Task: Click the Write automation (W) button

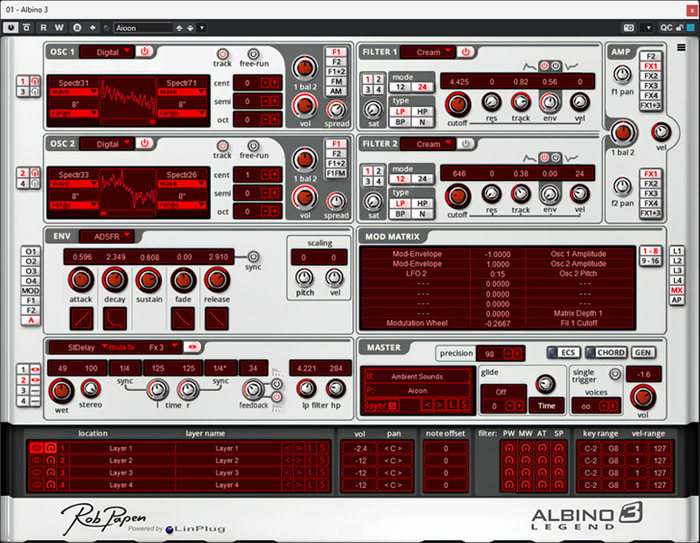Action: [x=59, y=27]
